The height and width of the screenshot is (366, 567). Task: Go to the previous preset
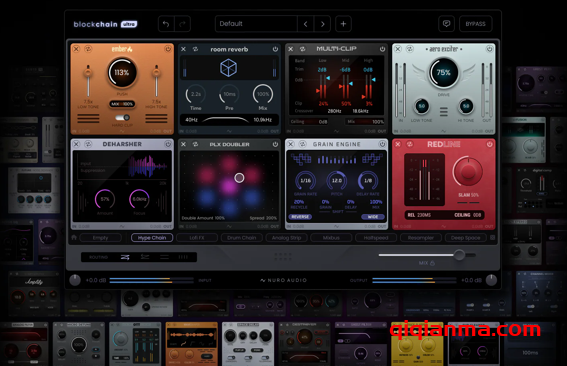coord(306,24)
